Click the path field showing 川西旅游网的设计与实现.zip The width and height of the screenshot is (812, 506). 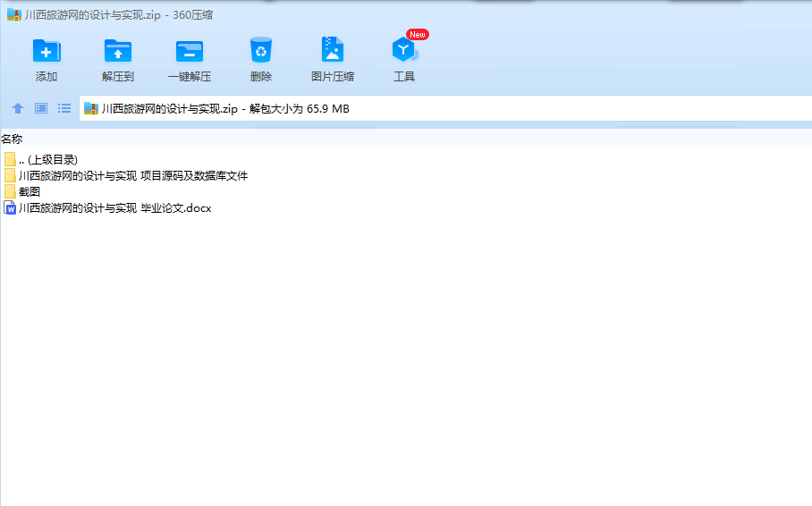(x=445, y=109)
